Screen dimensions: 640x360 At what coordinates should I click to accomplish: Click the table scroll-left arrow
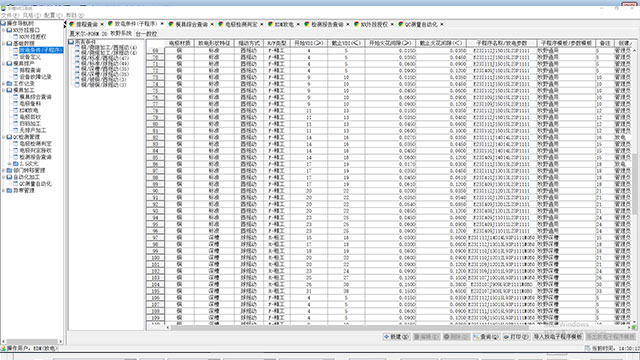click(x=168, y=327)
